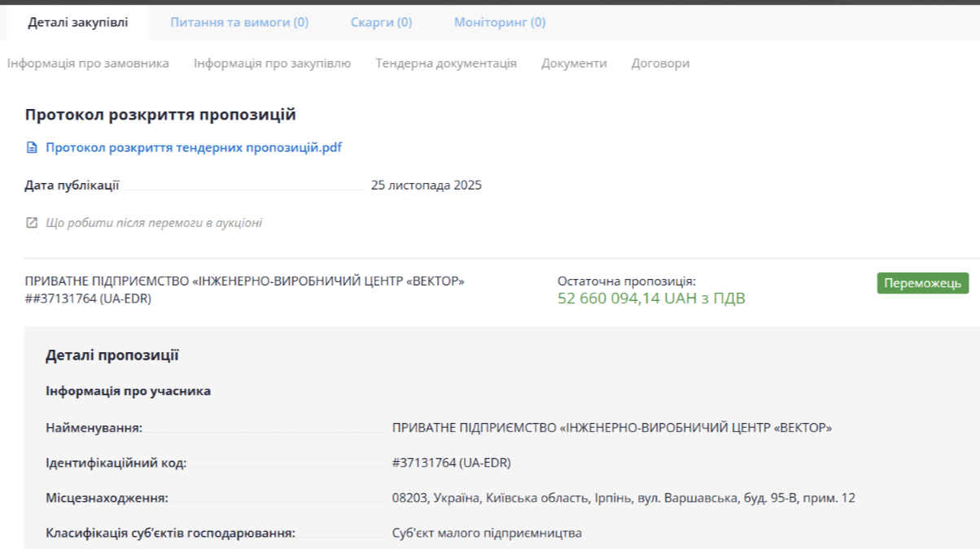Download 'Протокол розкриття тендерних пропозицій.pdf'

click(194, 148)
